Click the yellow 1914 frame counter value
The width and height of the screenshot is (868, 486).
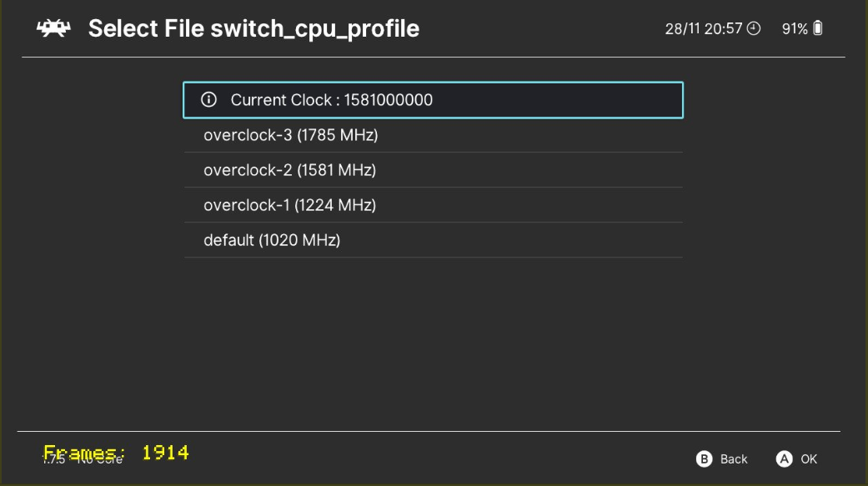166,452
